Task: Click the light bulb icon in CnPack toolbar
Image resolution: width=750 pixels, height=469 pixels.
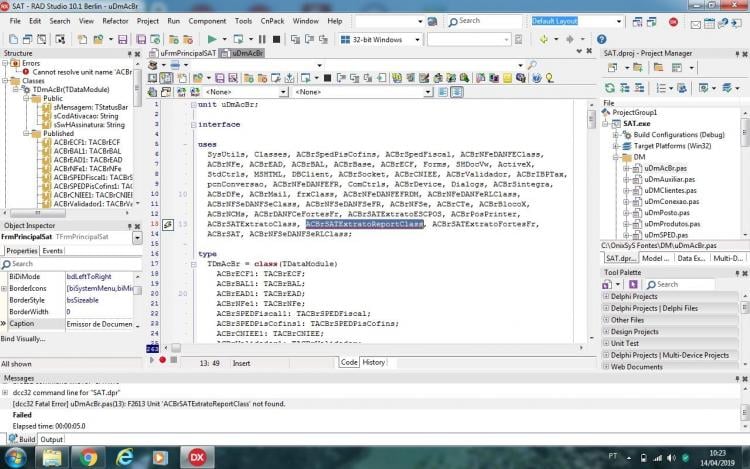Action: coord(550,78)
